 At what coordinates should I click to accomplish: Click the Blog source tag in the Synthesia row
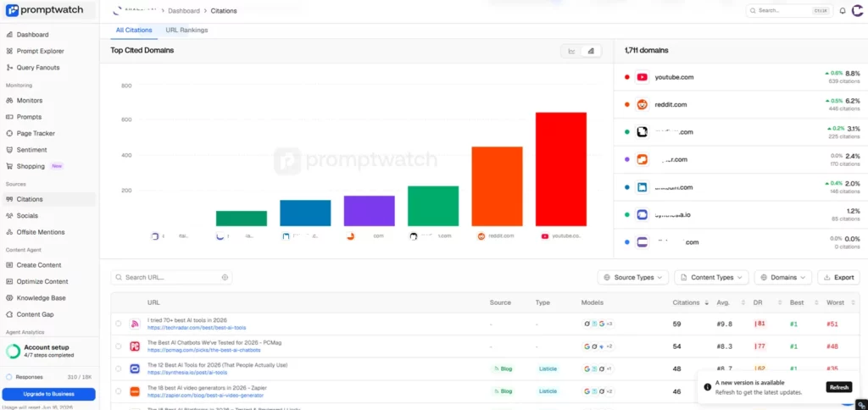coord(503,368)
